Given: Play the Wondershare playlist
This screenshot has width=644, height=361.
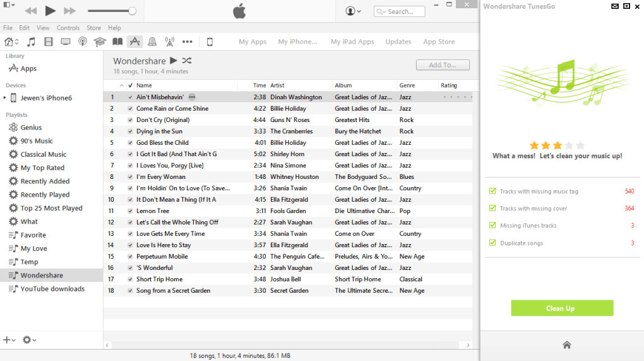Looking at the screenshot, I should 174,61.
